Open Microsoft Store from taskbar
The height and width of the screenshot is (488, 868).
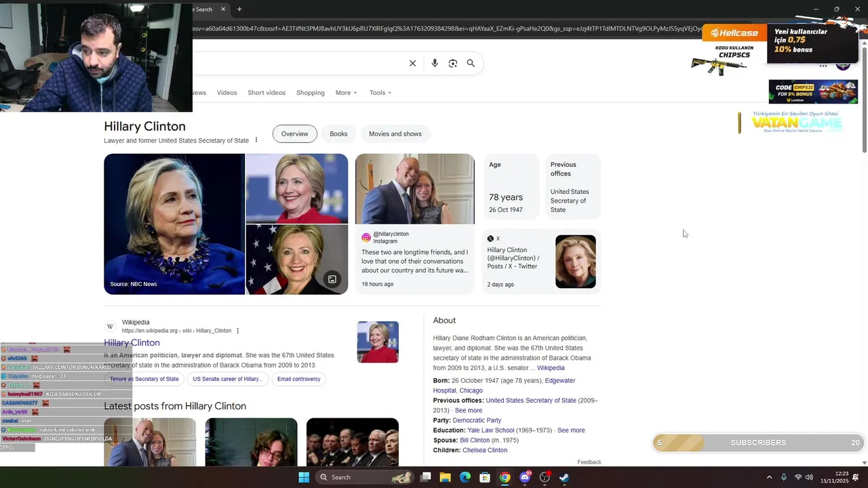tap(485, 477)
